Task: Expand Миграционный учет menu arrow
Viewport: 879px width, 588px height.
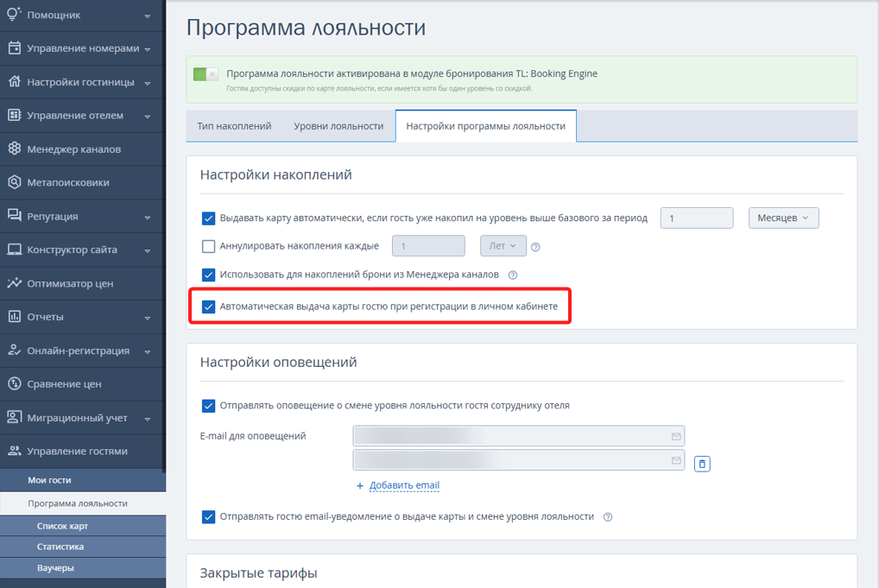Action: [x=148, y=419]
